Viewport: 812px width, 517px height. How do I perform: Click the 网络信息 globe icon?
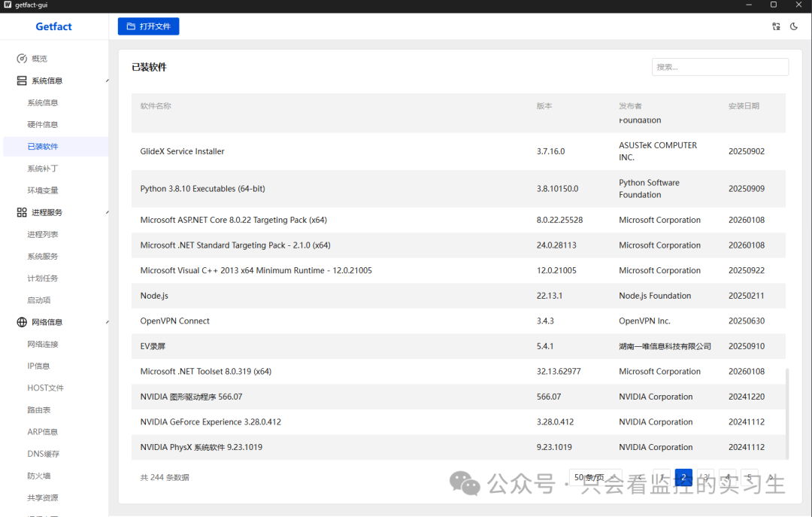point(22,322)
